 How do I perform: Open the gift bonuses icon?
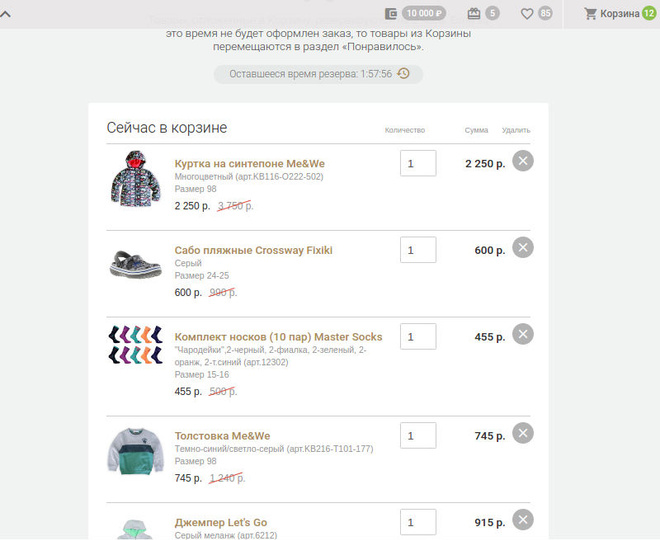click(474, 14)
